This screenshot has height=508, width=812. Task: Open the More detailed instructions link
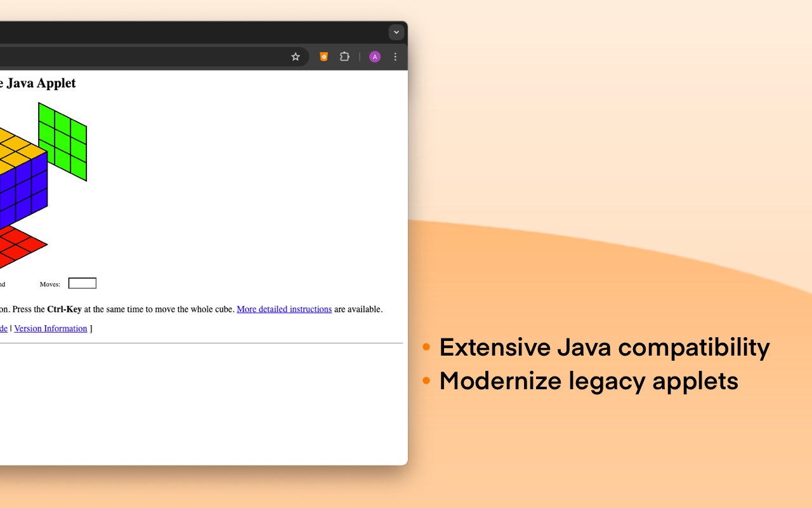[284, 309]
